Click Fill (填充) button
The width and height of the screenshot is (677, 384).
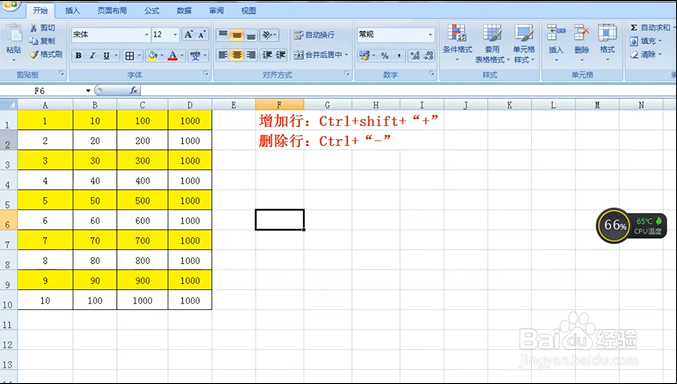pos(645,41)
